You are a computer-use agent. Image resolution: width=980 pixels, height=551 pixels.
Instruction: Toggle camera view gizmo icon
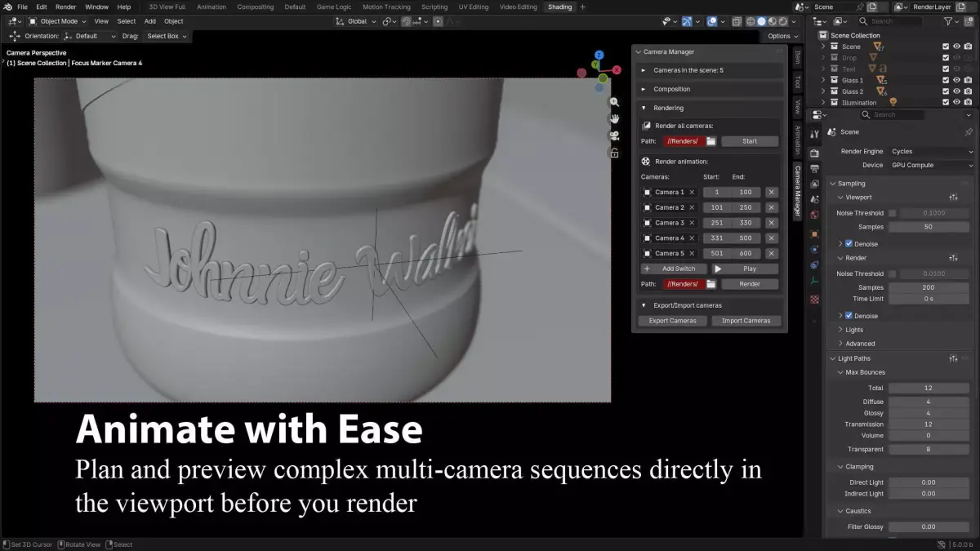coord(614,136)
